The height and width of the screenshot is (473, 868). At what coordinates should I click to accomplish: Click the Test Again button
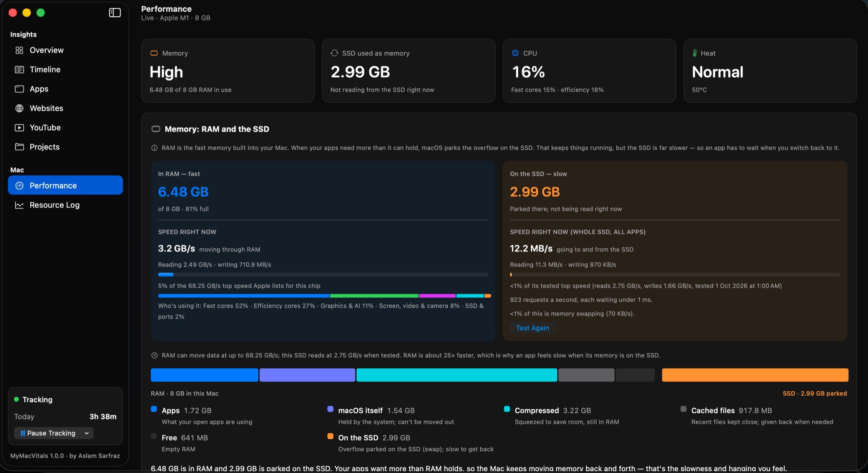click(x=532, y=328)
